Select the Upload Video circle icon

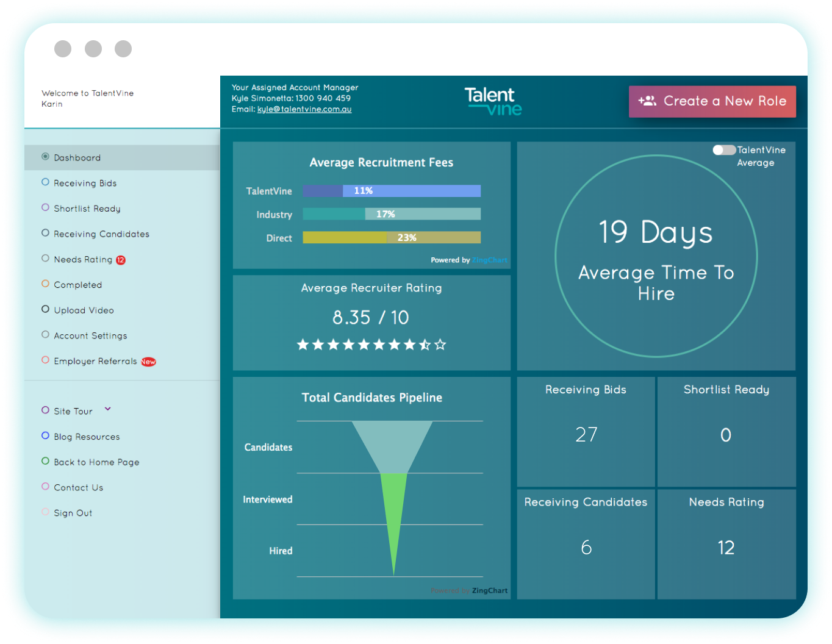coord(45,309)
